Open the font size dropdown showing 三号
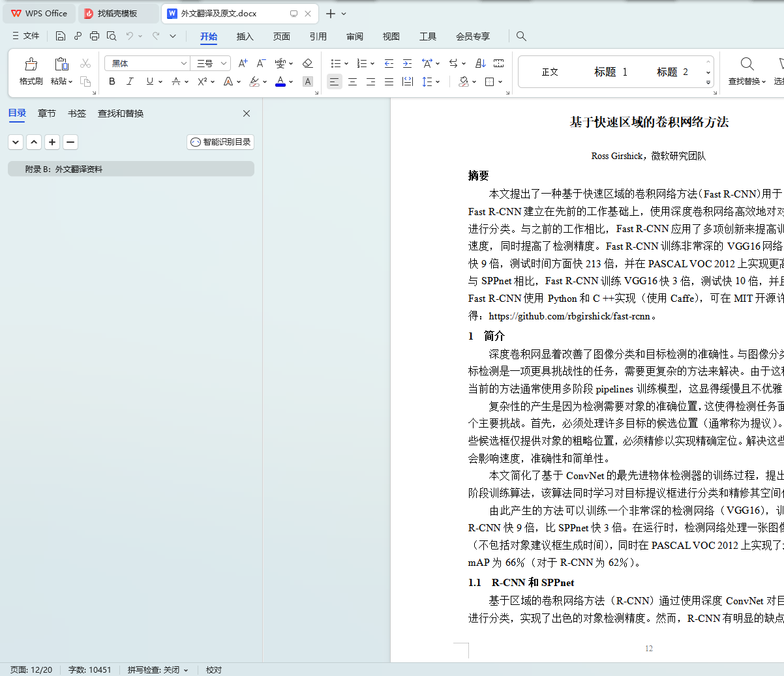The image size is (784, 676). [224, 63]
